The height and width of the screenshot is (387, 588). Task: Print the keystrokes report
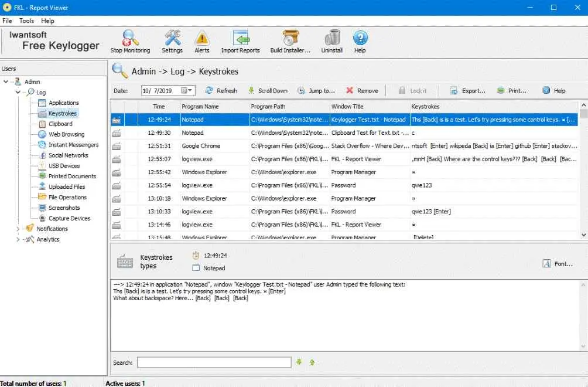512,90
